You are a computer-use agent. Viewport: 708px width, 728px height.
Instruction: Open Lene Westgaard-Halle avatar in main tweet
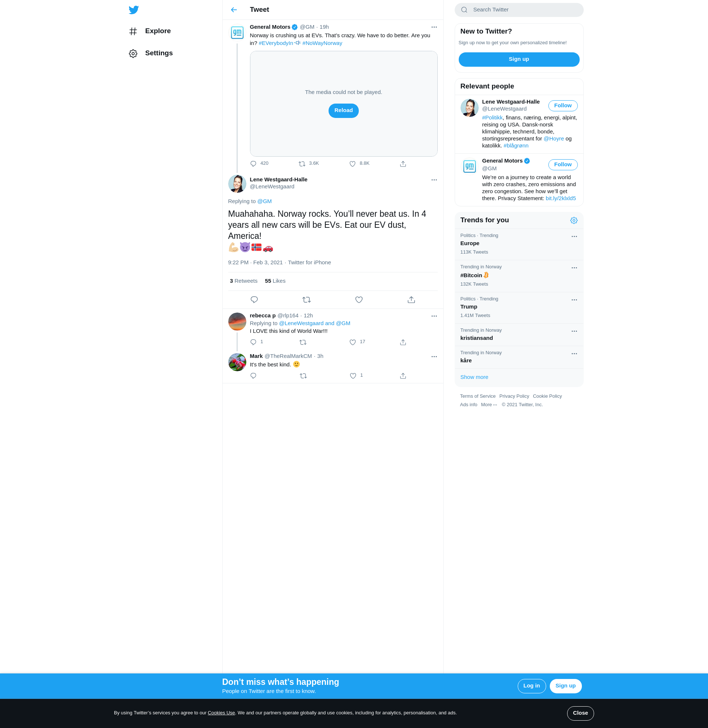coord(237,184)
